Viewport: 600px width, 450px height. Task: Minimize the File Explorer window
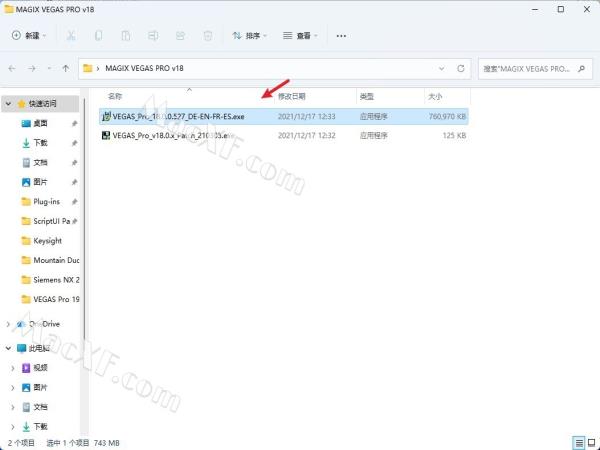click(535, 9)
